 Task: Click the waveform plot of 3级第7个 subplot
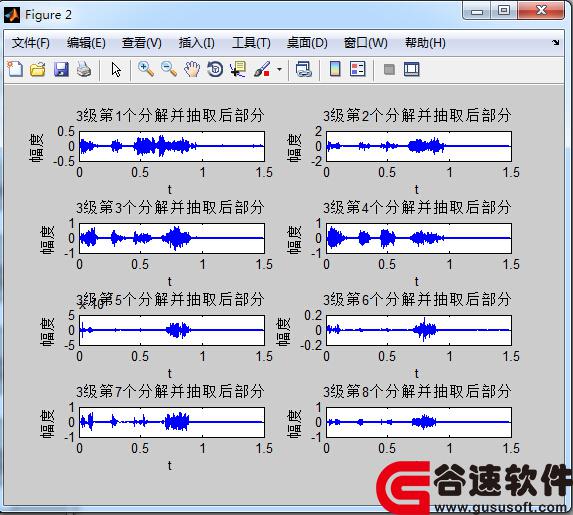(172, 423)
